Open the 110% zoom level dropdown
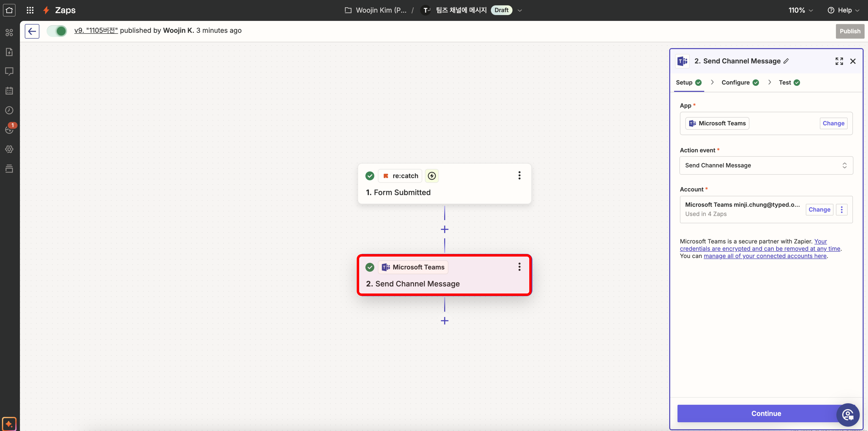This screenshot has width=868, height=431. tap(800, 10)
